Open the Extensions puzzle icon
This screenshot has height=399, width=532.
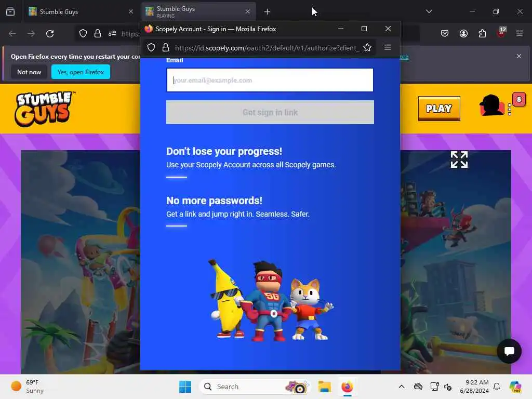[482, 33]
